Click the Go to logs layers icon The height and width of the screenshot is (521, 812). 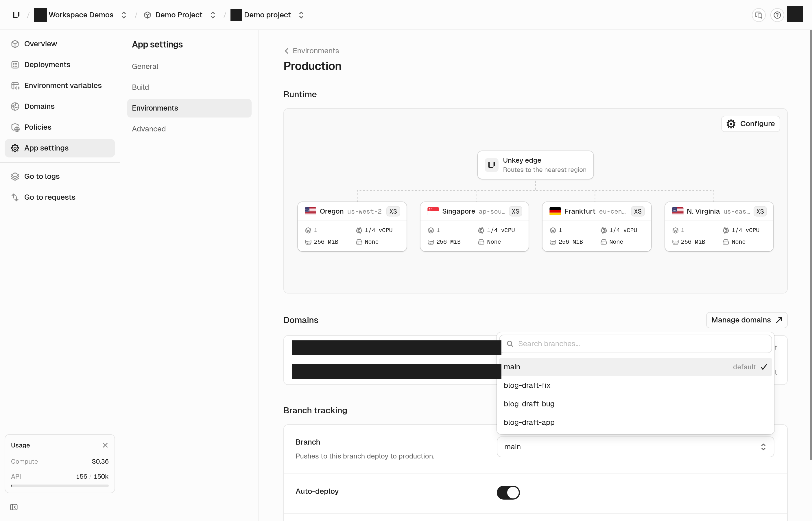click(x=15, y=177)
